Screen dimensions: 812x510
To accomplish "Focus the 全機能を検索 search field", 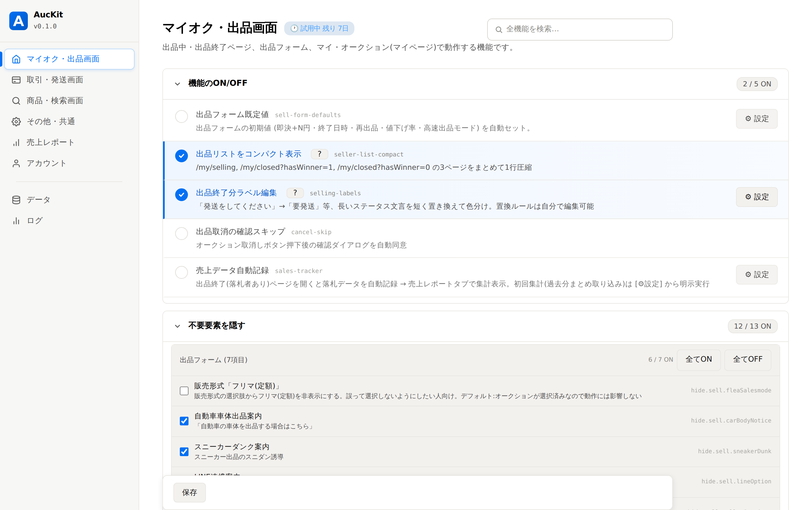I will 580,29.
